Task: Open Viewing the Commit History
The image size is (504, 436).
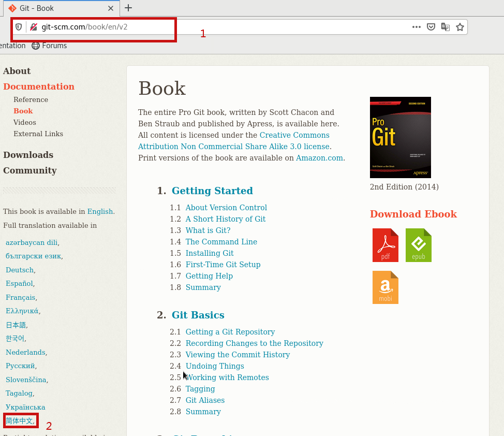Action: point(238,355)
